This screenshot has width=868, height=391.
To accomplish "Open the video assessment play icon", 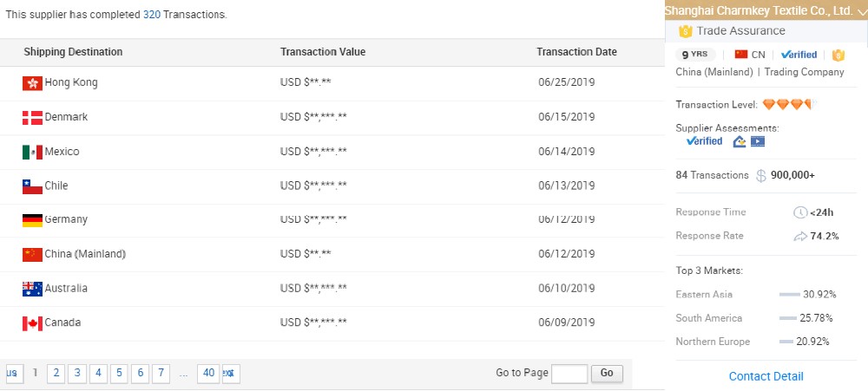I will 759,140.
